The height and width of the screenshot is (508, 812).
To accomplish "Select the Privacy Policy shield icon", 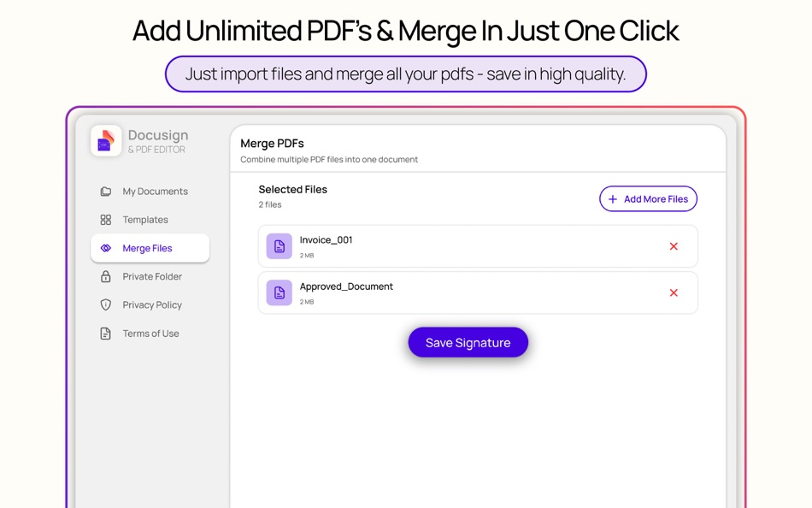I will point(106,304).
